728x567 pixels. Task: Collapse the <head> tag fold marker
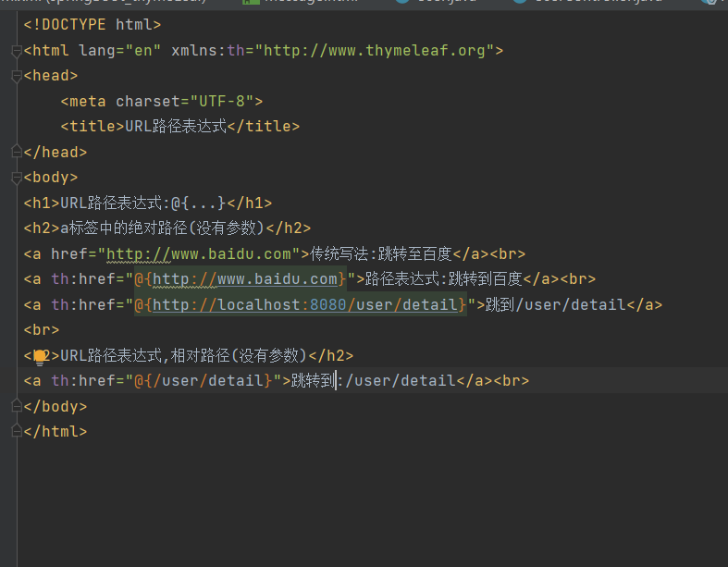tap(17, 76)
